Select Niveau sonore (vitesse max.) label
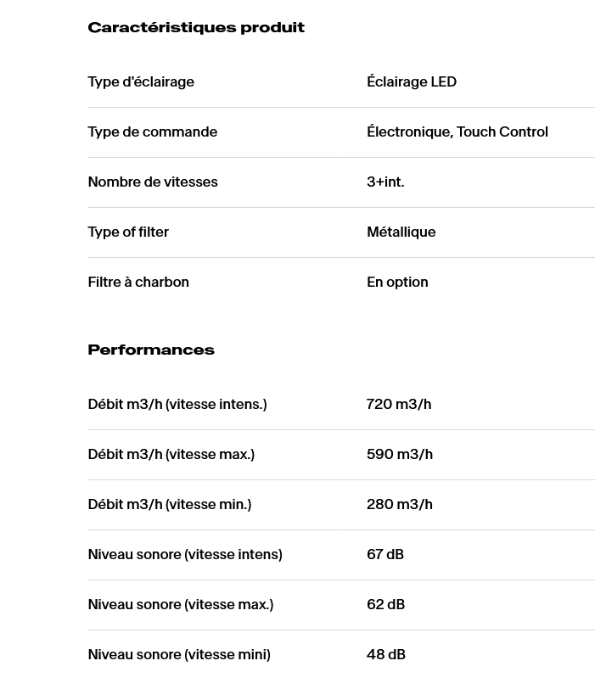595x700 pixels. click(x=181, y=604)
